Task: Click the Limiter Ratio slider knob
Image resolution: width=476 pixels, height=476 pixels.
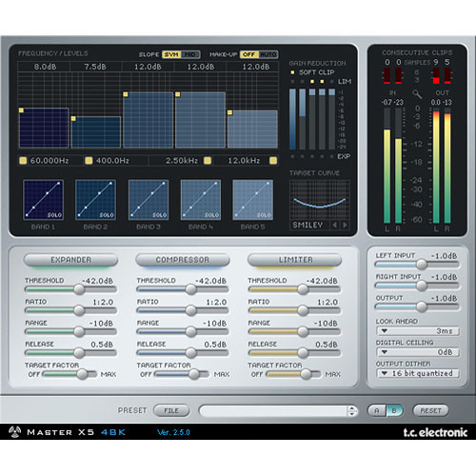Action: [x=303, y=310]
